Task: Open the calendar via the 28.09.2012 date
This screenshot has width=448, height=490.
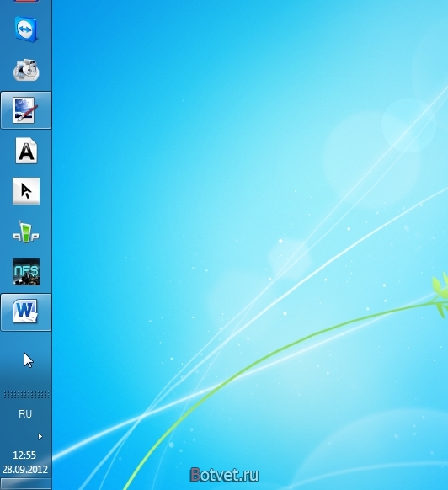Action: click(25, 470)
